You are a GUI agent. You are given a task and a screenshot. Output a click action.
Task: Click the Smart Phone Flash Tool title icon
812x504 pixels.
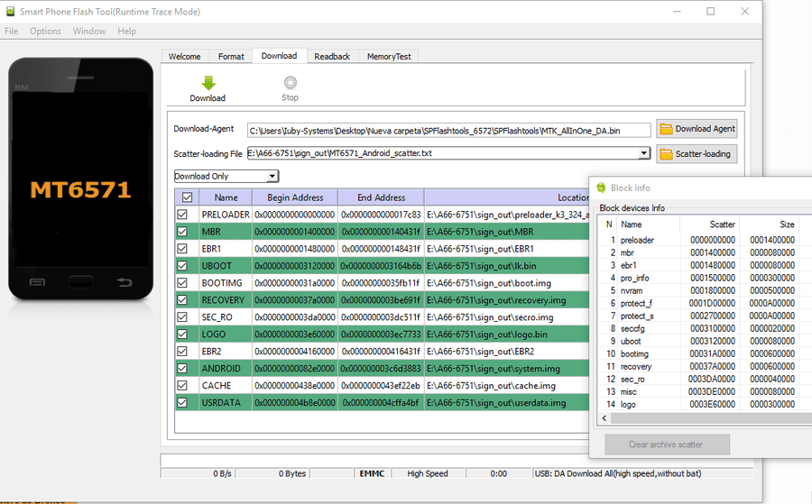(x=10, y=11)
